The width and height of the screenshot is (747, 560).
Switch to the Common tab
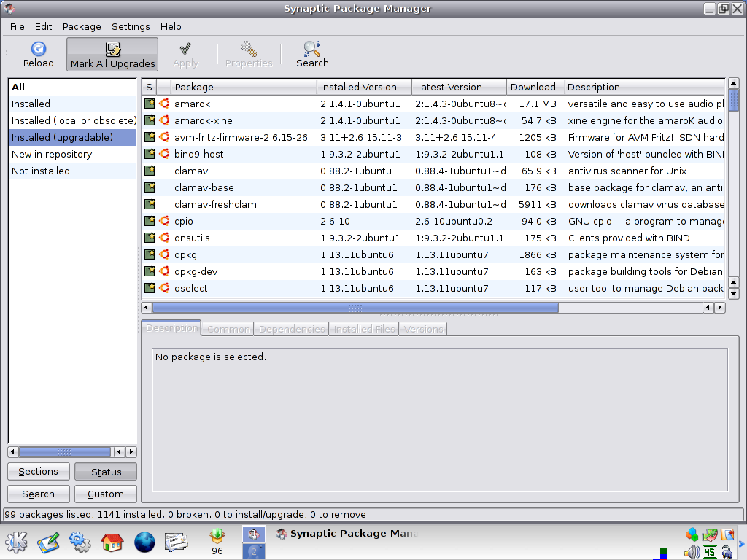pyautogui.click(x=228, y=329)
